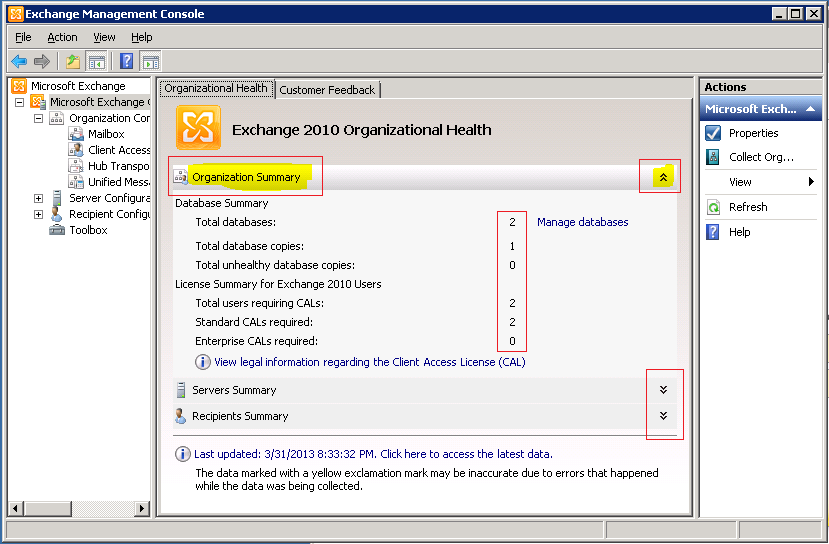
Task: Expand the Servers Summary section chevron
Action: [x=664, y=390]
